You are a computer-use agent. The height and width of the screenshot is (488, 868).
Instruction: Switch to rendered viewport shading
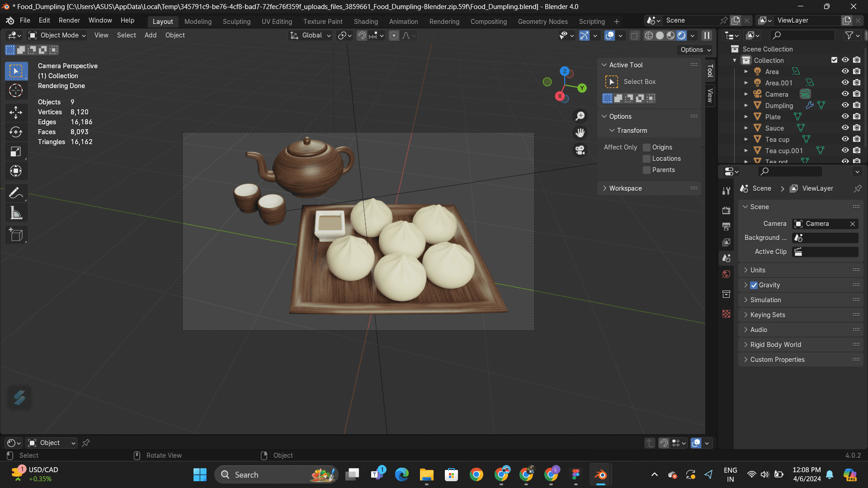click(682, 36)
